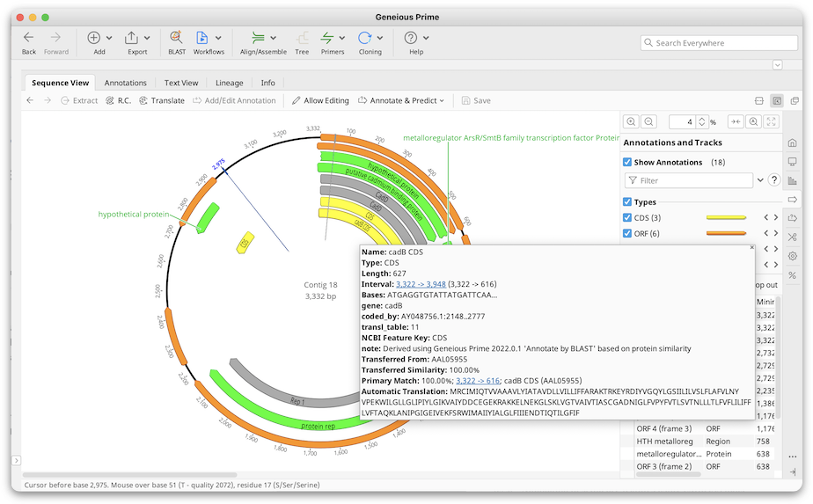Click the split view icon in viewer toolbar
The image size is (813, 504).
tap(759, 100)
